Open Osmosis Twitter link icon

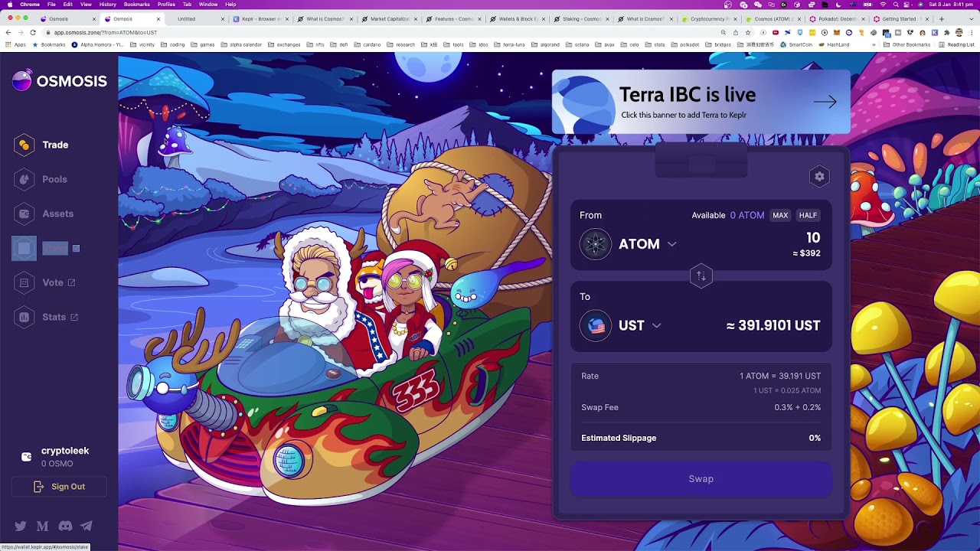tap(21, 526)
